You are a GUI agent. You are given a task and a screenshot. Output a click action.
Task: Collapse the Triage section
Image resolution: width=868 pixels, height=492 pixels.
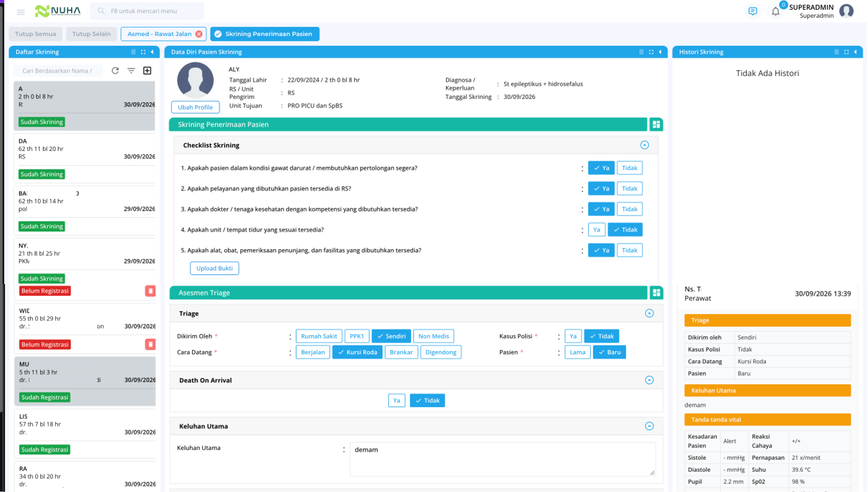pyautogui.click(x=649, y=313)
